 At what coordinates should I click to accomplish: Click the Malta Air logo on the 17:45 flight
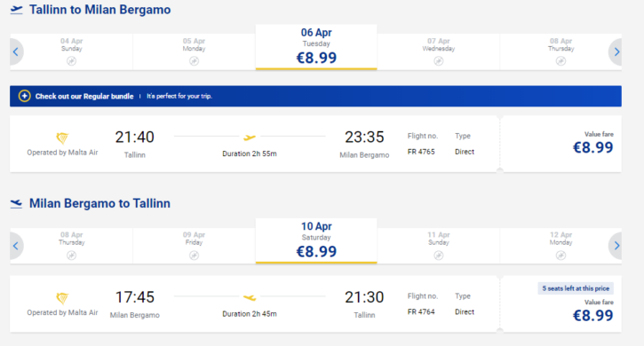tap(62, 298)
